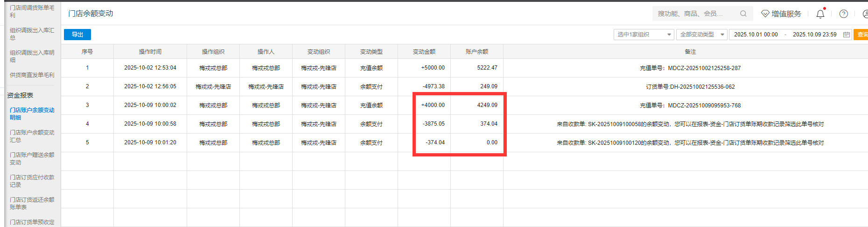The width and height of the screenshot is (868, 227).
Task: Click the user profile avatar icon
Action: coord(865,14)
